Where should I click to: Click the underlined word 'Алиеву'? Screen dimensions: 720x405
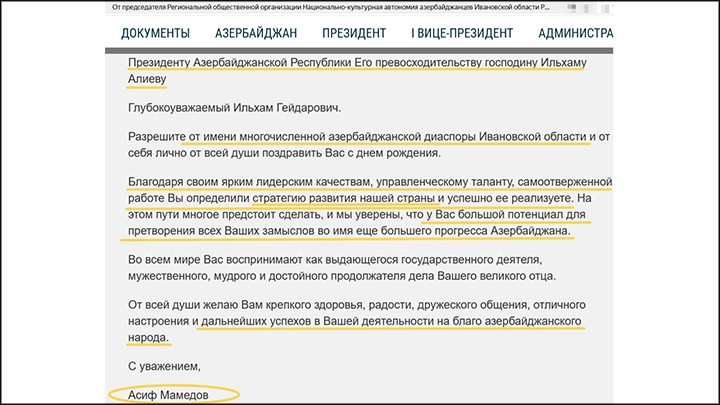pyautogui.click(x=149, y=80)
